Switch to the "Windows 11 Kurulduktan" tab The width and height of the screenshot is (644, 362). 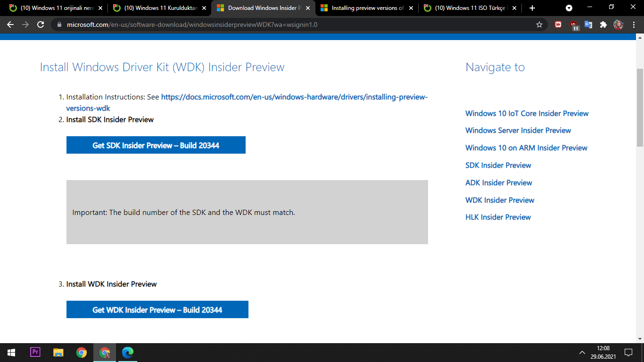(x=159, y=8)
